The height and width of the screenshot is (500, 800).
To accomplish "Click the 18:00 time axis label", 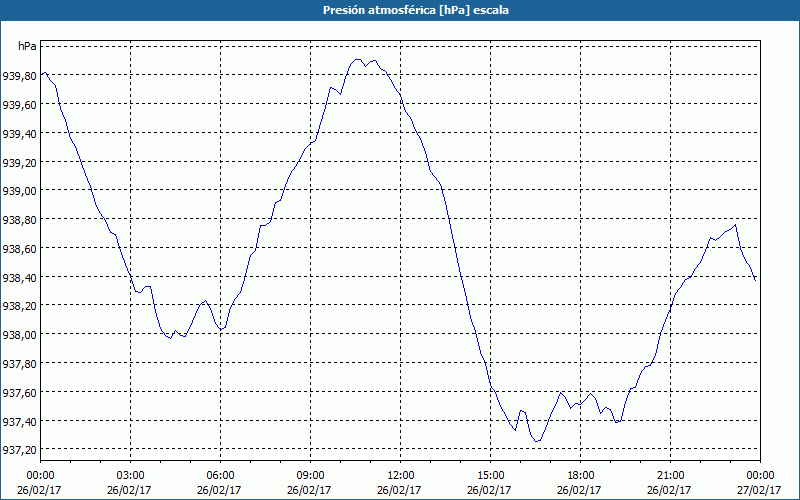I will (x=581, y=476).
